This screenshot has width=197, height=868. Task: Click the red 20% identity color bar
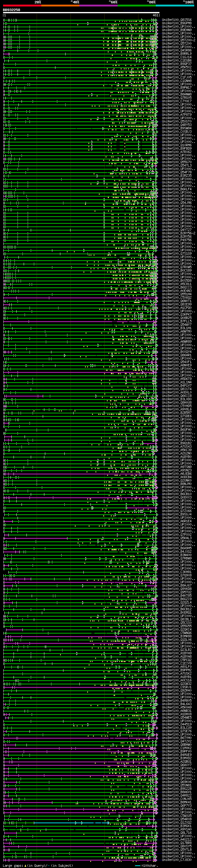pyautogui.click(x=22, y=6)
